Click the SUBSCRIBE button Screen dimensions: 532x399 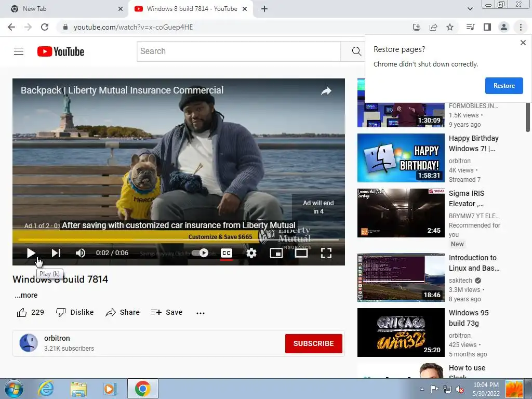[313, 344]
